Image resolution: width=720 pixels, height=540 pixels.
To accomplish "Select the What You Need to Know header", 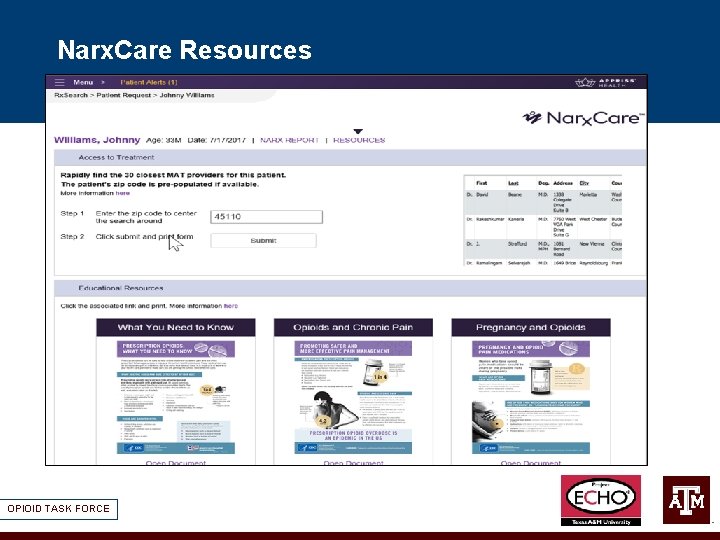I will (176, 327).
